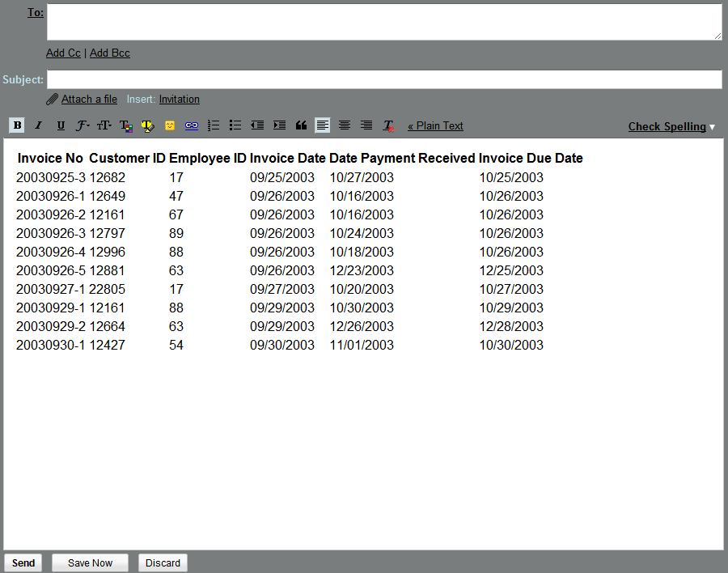Click the Invoice Date header text
Viewport: 728px width, 573px height.
pyautogui.click(x=287, y=158)
